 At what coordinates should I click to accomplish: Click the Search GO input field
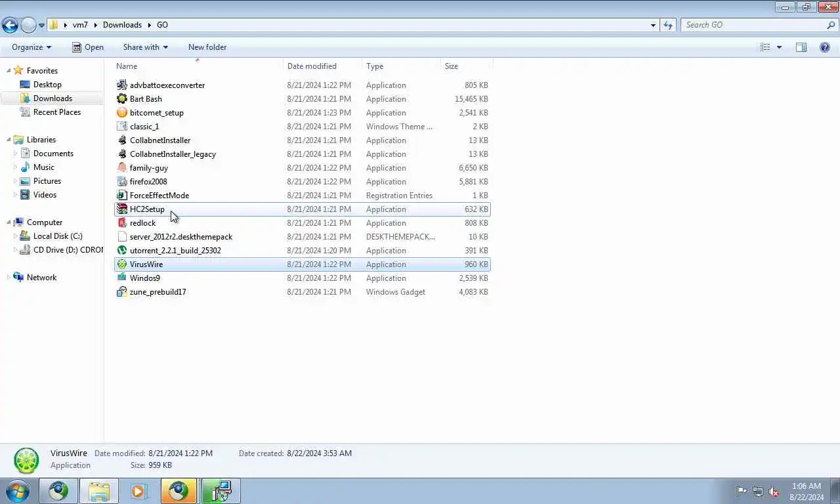click(753, 25)
